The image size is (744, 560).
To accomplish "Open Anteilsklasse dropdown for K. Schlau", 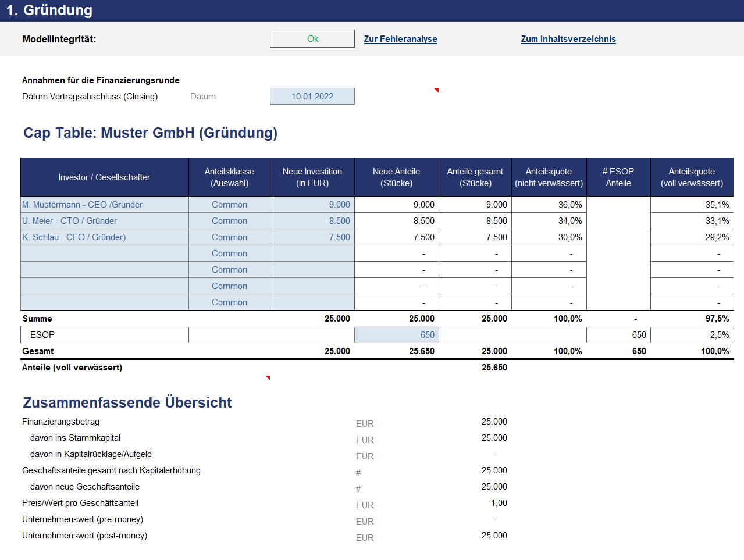I will point(229,237).
